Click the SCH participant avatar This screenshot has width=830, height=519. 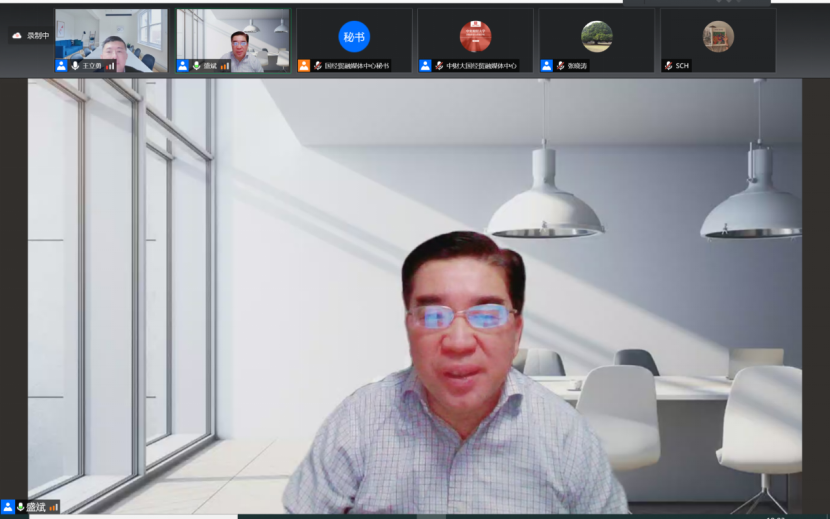718,36
